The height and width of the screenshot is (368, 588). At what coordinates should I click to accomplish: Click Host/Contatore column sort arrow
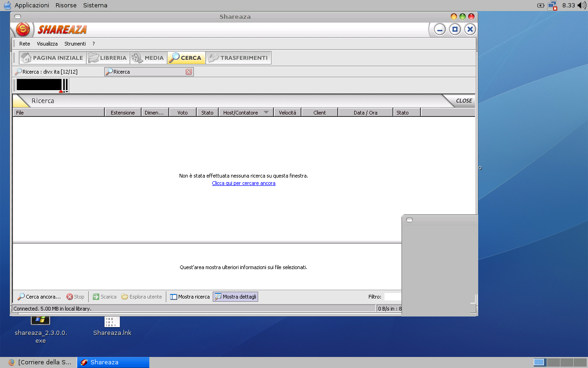pyautogui.click(x=266, y=113)
